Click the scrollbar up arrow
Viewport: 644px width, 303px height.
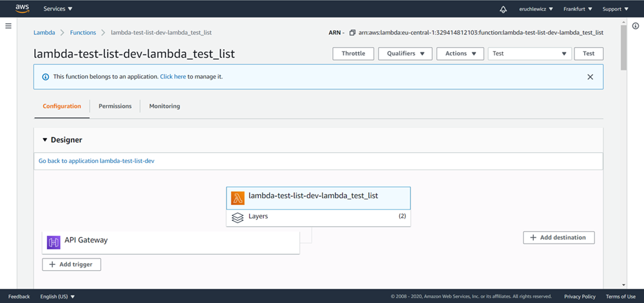coord(624,21)
